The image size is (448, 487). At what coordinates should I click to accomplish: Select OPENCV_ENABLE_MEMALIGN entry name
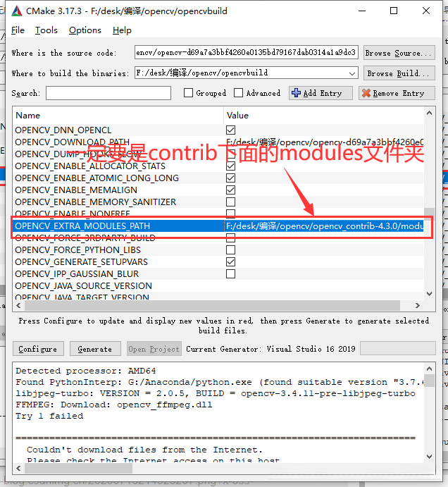[76, 190]
